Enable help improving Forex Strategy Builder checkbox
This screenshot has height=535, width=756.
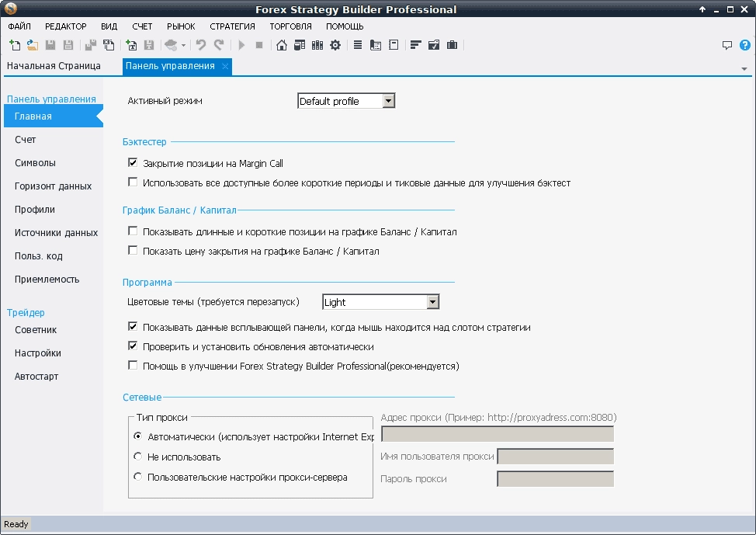(x=133, y=365)
